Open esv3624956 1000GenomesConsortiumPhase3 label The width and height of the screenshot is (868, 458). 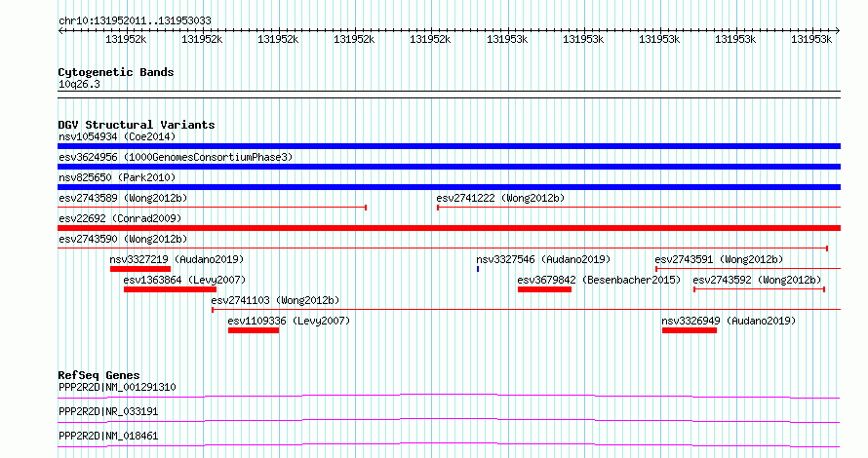tap(176, 157)
